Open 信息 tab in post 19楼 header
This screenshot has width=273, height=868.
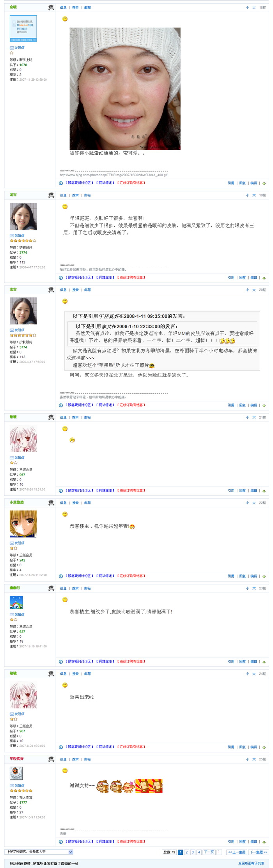click(63, 195)
